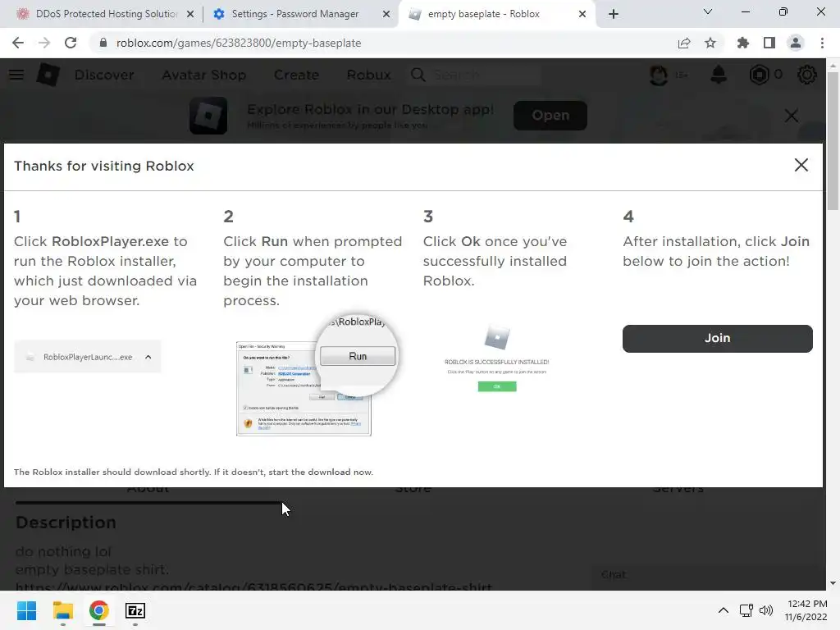The image size is (840, 630).
Task: Click the Roblox Desktop app banner logo
Action: tap(208, 115)
